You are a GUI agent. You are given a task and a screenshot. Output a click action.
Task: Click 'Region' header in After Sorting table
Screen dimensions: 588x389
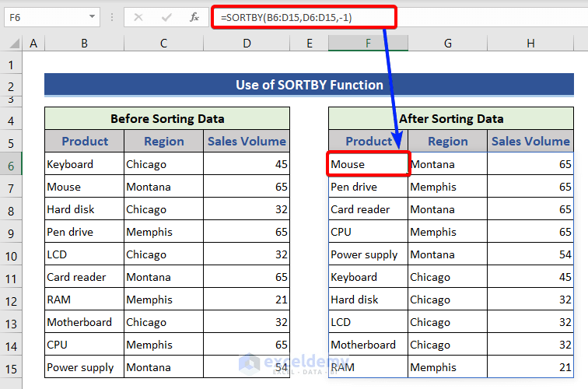click(448, 142)
